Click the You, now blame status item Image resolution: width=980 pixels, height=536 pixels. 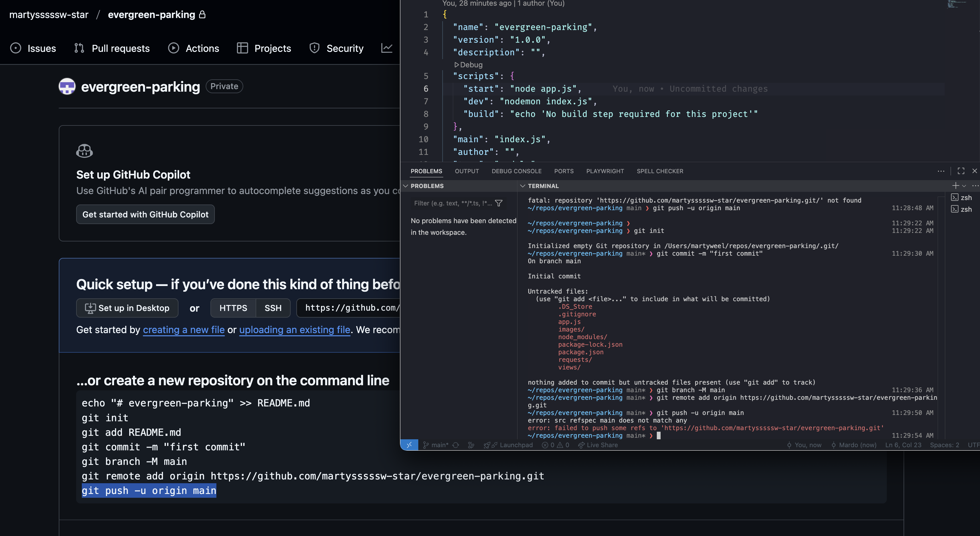[x=804, y=445]
